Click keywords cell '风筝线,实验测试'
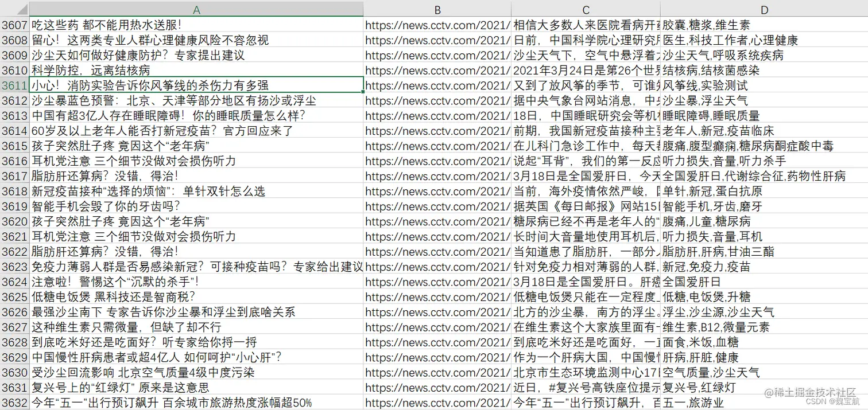Image resolution: width=868 pixels, height=410 pixels. (x=764, y=85)
